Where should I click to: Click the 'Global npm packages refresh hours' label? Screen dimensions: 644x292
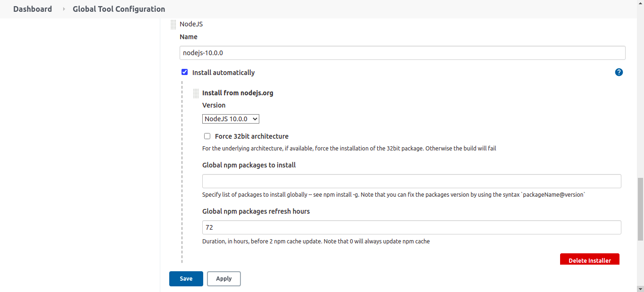tap(256, 211)
